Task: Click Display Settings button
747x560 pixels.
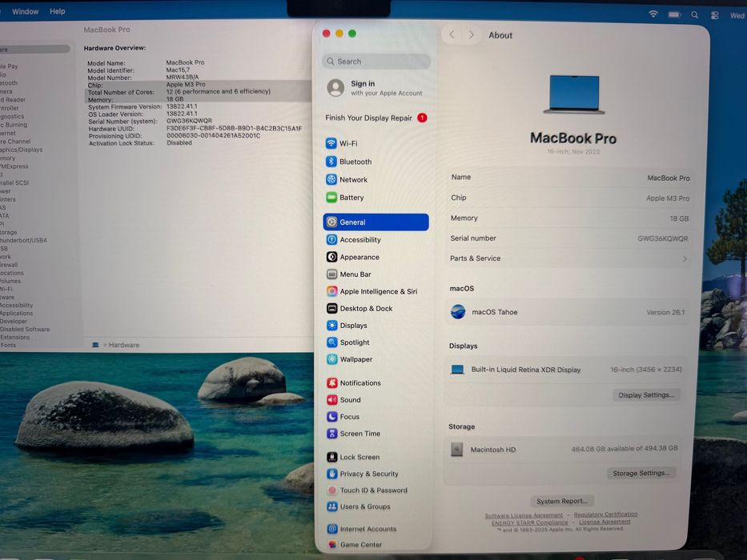Action: pos(646,394)
